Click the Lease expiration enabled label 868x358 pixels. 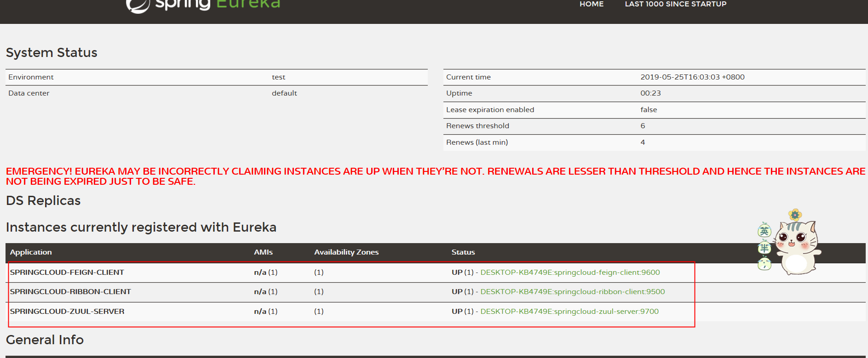[490, 110]
